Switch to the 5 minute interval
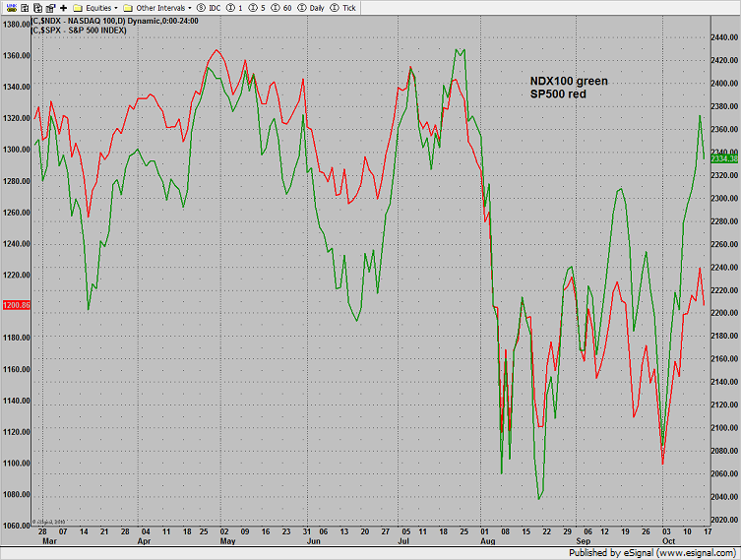 (257, 8)
